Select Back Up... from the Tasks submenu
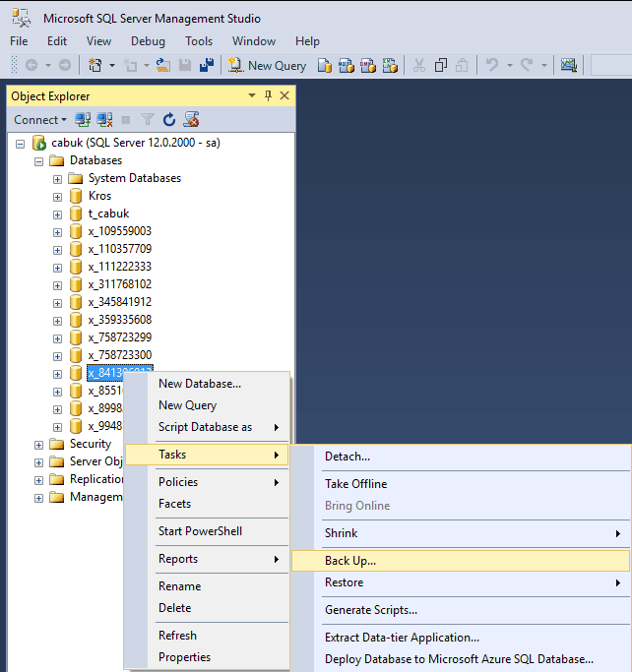Screen dimensions: 632x672 click(x=350, y=561)
